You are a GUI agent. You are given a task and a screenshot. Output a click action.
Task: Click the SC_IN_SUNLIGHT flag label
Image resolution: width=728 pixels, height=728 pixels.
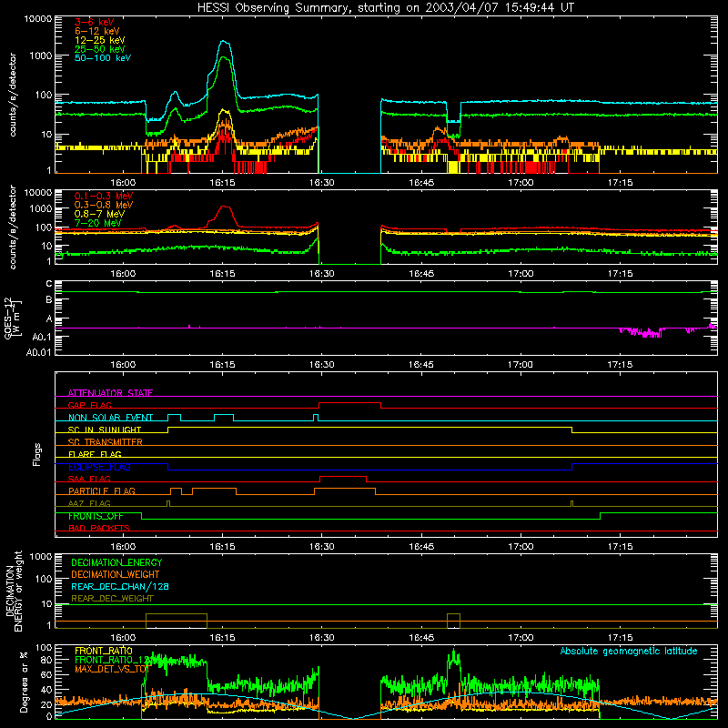click(x=105, y=430)
